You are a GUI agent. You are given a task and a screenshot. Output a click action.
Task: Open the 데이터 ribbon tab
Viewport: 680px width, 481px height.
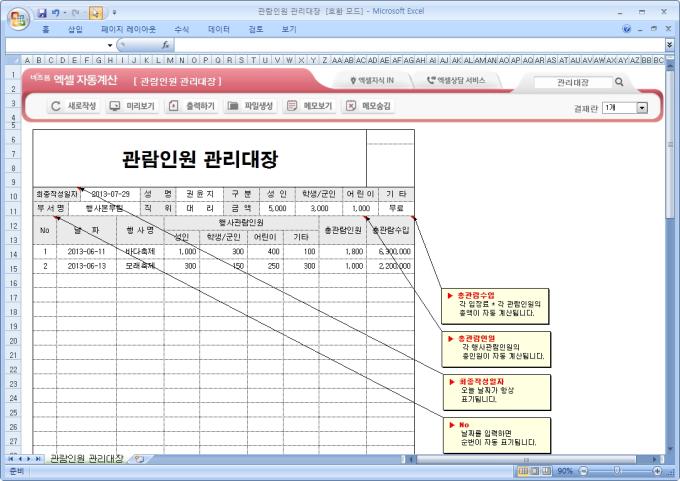point(219,29)
